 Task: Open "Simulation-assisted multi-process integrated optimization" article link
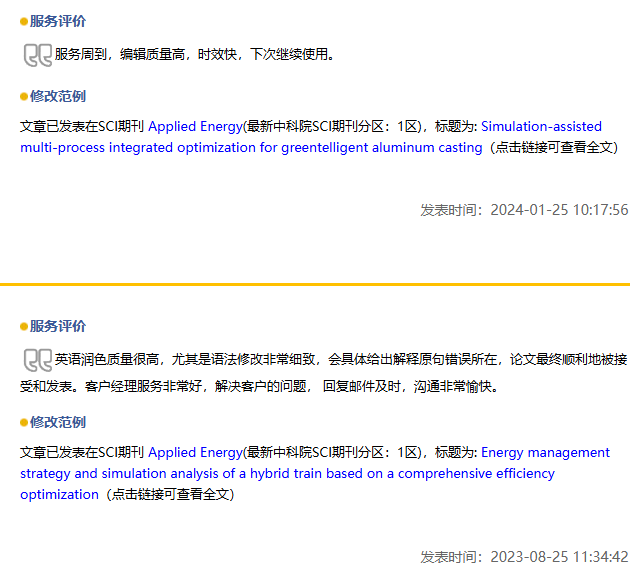[250, 148]
